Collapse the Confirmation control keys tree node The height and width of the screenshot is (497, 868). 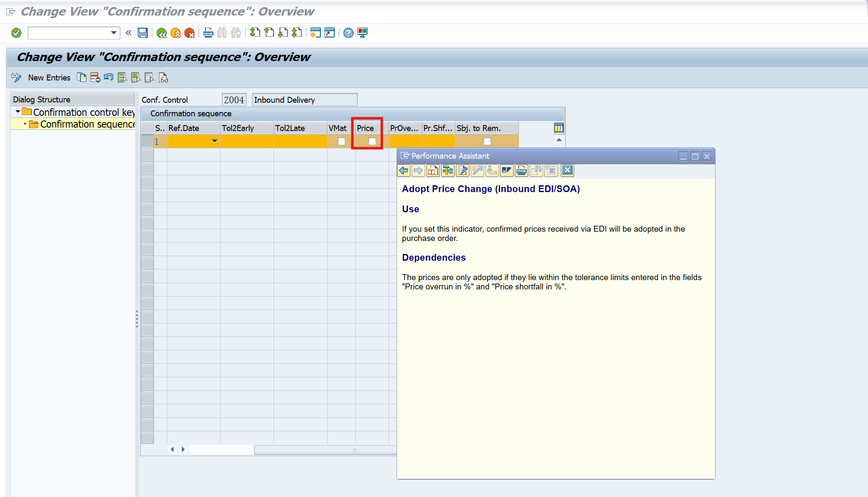click(18, 112)
